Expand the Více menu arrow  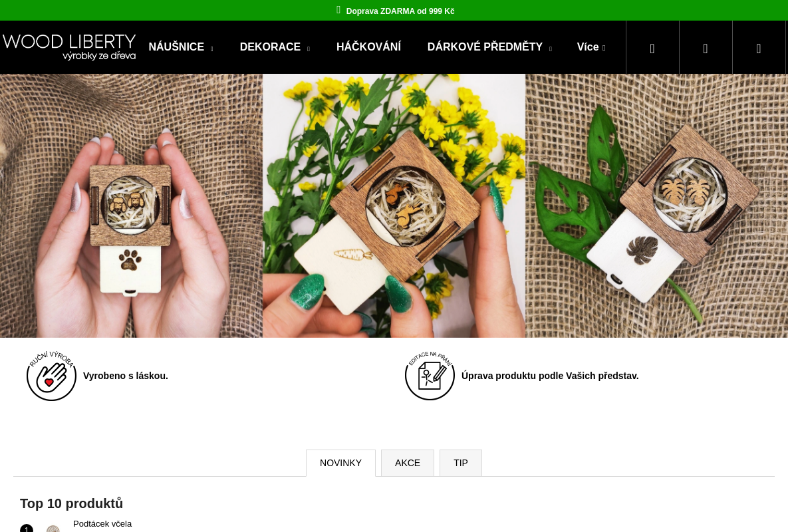tap(604, 49)
